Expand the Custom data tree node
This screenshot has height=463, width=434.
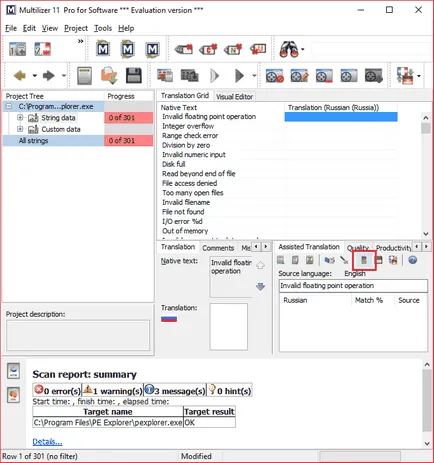tap(20, 129)
